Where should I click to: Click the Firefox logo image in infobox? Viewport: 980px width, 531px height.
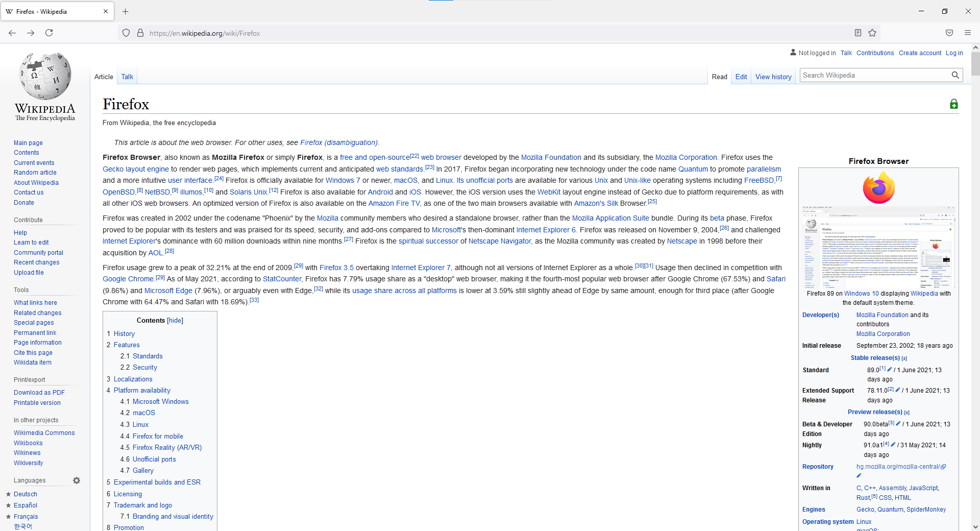(878, 187)
